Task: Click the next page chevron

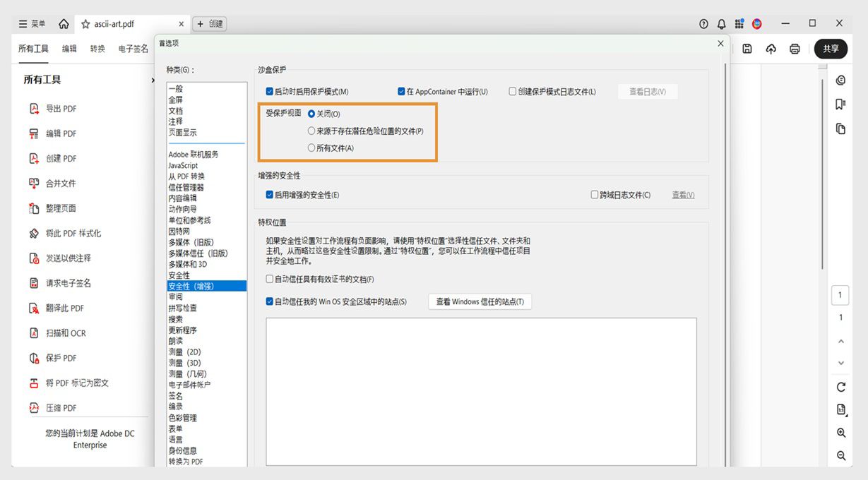Action: pos(840,363)
